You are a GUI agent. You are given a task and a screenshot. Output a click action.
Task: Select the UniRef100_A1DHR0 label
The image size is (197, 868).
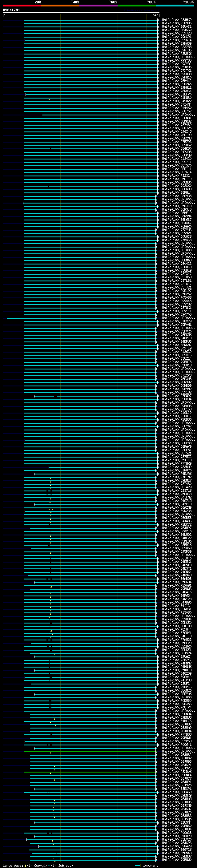click(x=176, y=836)
